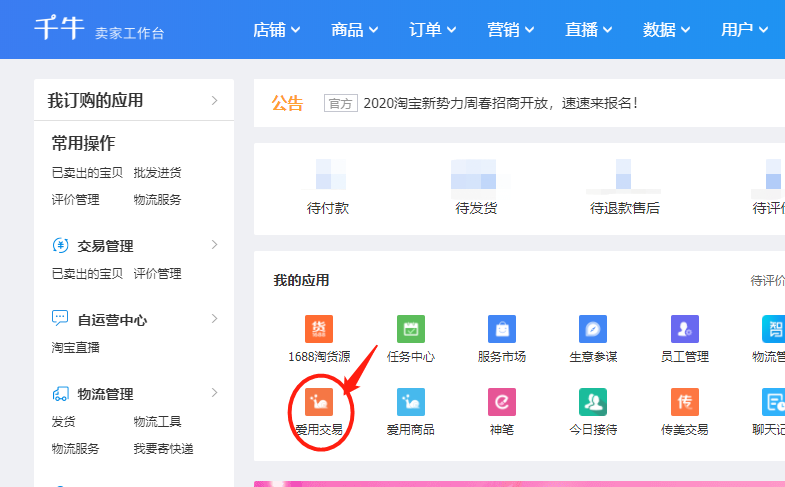The width and height of the screenshot is (785, 487).
Task: Expand 交易管理 section chevron
Action: tap(214, 244)
